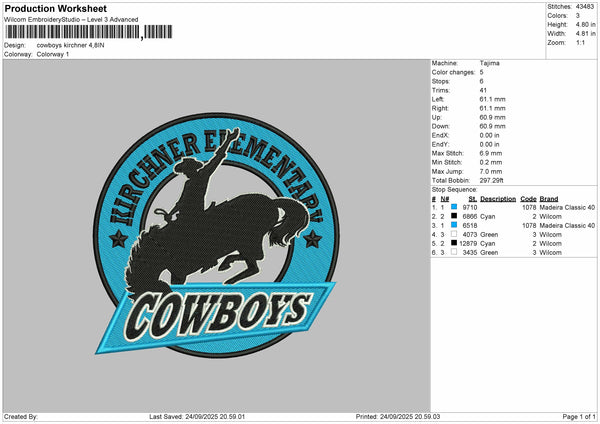Image resolution: width=600 pixels, height=424 pixels.
Task: Click the 'Created By:' footer label
Action: point(21,417)
